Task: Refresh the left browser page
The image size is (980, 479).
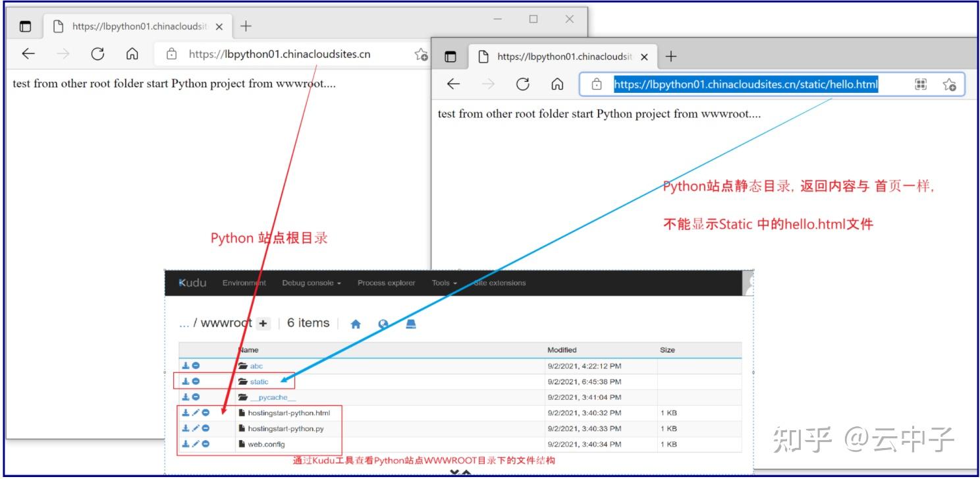Action: pos(97,54)
